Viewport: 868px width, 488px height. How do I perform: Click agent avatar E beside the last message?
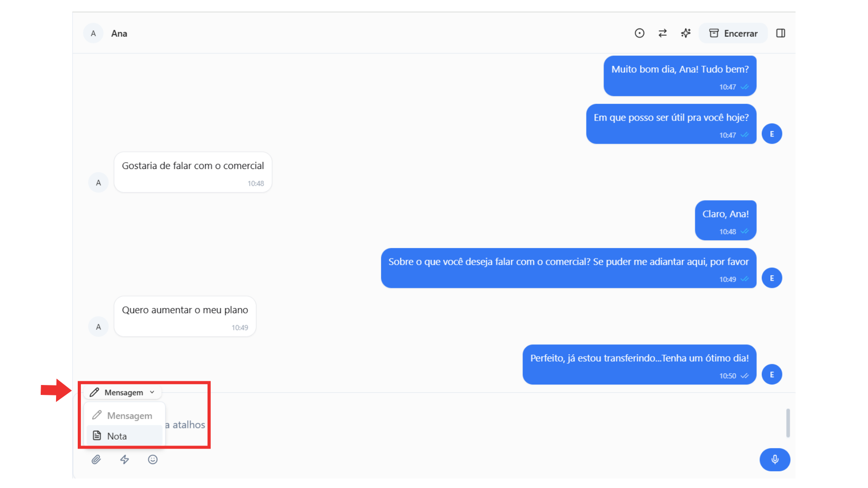[772, 375]
